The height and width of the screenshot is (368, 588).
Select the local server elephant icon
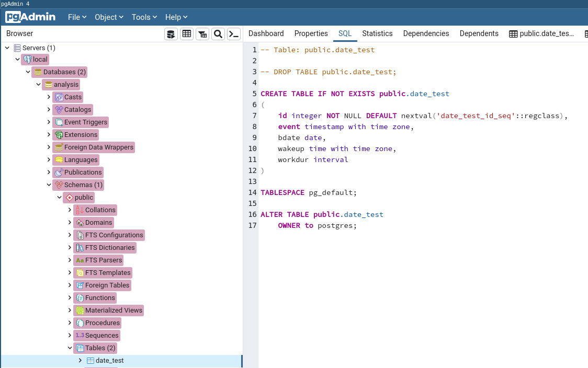pos(27,60)
